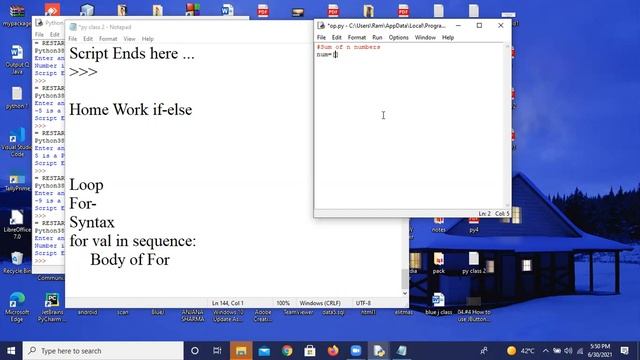This screenshot has height=360, width=640.
Task: Open File menu in Notepad window
Action: point(73,39)
